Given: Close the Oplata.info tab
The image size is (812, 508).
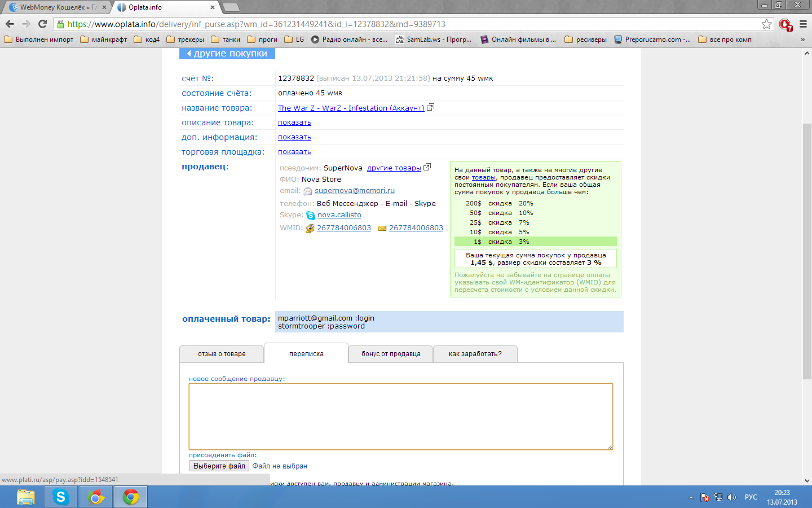Looking at the screenshot, I should pyautogui.click(x=213, y=7).
